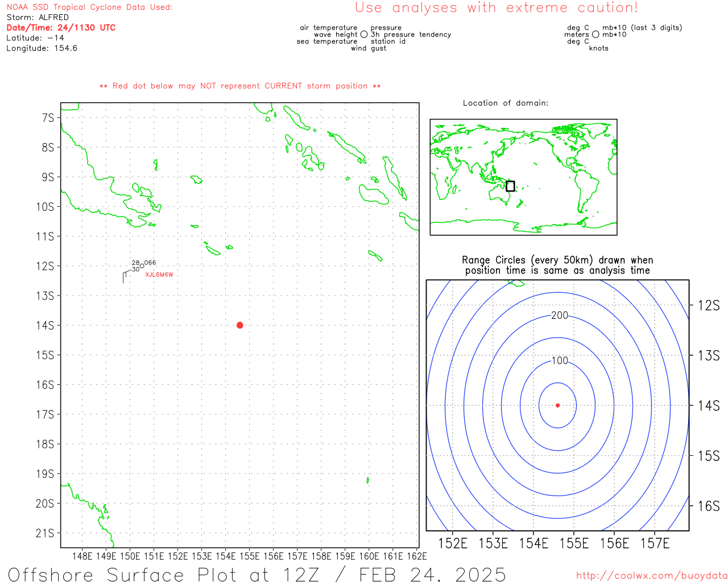Click the 'Use analyses with extreme caution!' heading
Image resolution: width=728 pixels, height=582 pixels.
(497, 8)
